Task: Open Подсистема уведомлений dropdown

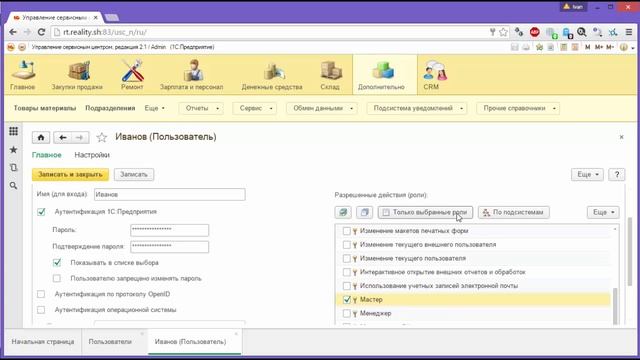Action: (x=417, y=108)
